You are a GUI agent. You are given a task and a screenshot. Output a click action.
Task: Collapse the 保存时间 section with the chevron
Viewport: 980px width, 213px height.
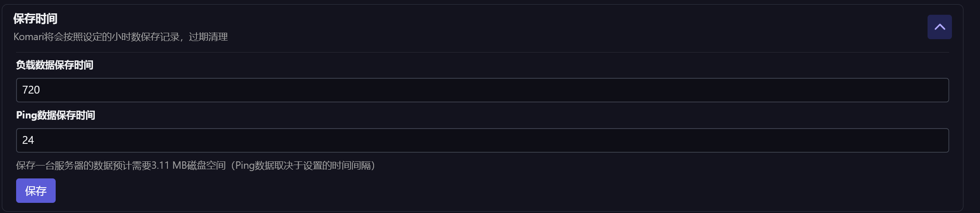tap(939, 27)
